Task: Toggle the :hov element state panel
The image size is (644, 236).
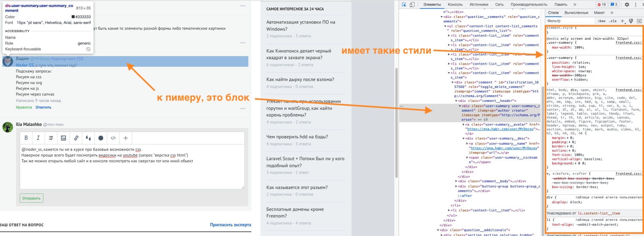Action: point(602,21)
